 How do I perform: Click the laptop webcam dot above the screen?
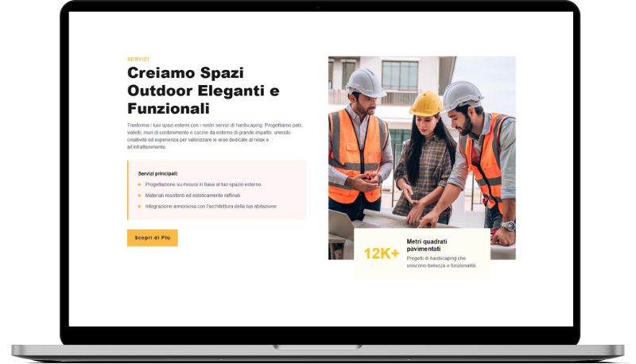[317, 7]
